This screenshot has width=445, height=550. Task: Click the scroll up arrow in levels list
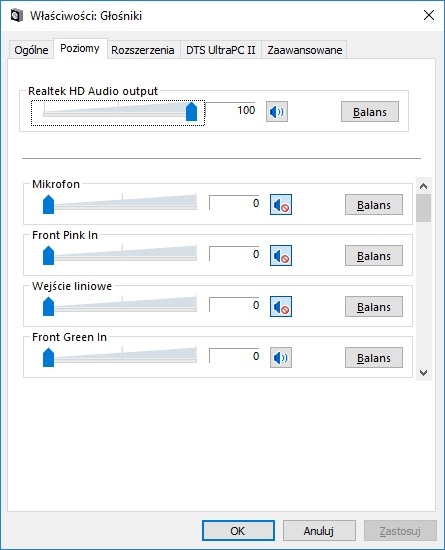[x=424, y=186]
